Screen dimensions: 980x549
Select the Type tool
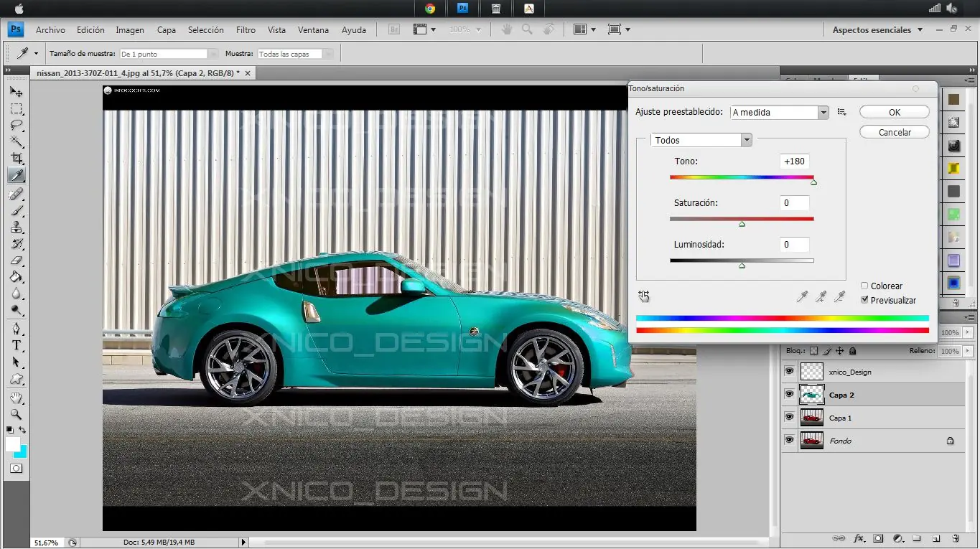[x=16, y=346]
